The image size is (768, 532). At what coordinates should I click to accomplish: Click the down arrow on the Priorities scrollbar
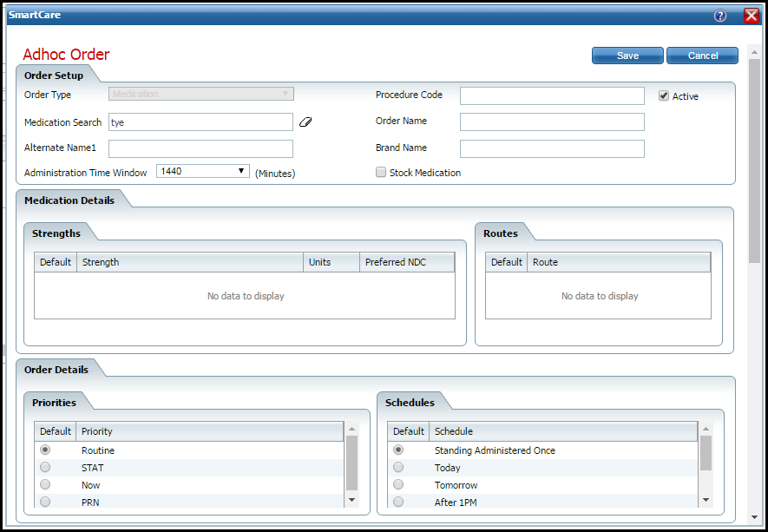pyautogui.click(x=351, y=498)
